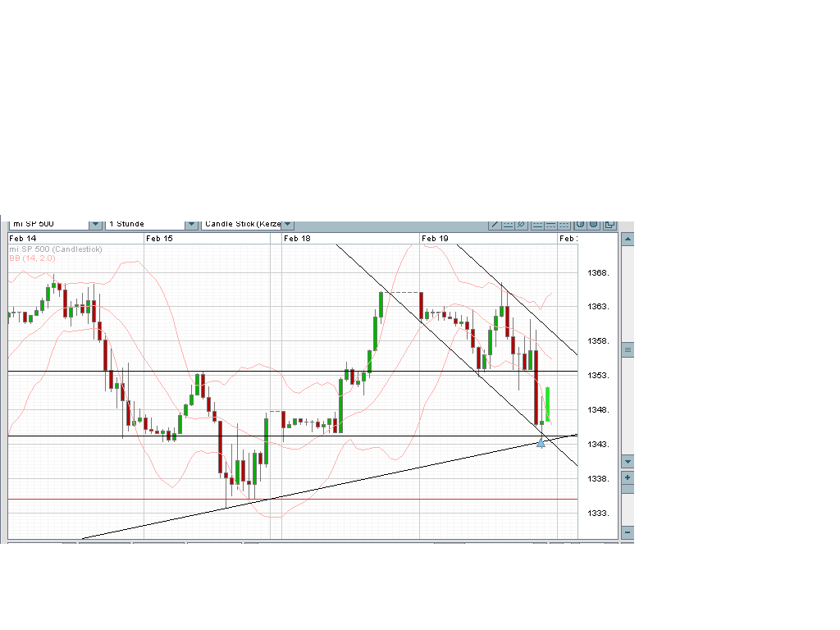Click the 1368. price axis label
The image size is (840, 630).
(598, 272)
